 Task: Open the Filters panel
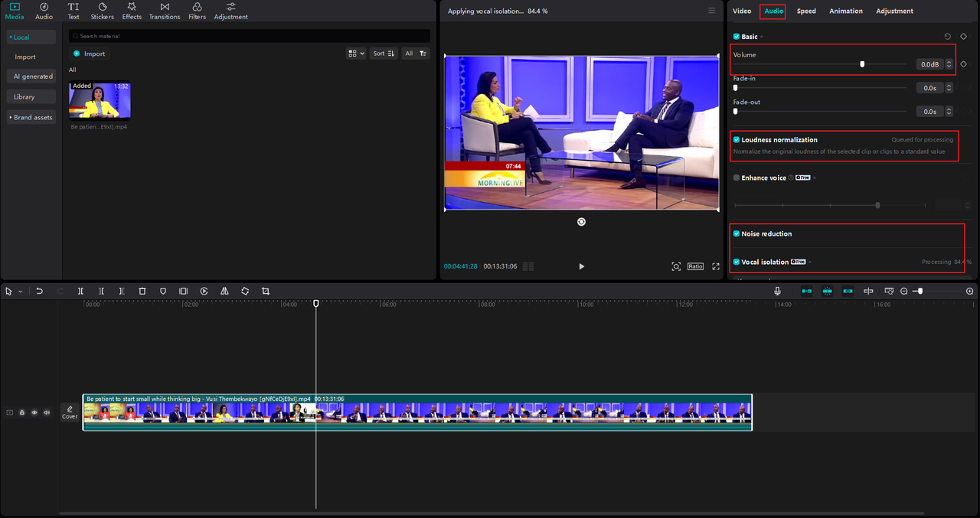coord(198,11)
